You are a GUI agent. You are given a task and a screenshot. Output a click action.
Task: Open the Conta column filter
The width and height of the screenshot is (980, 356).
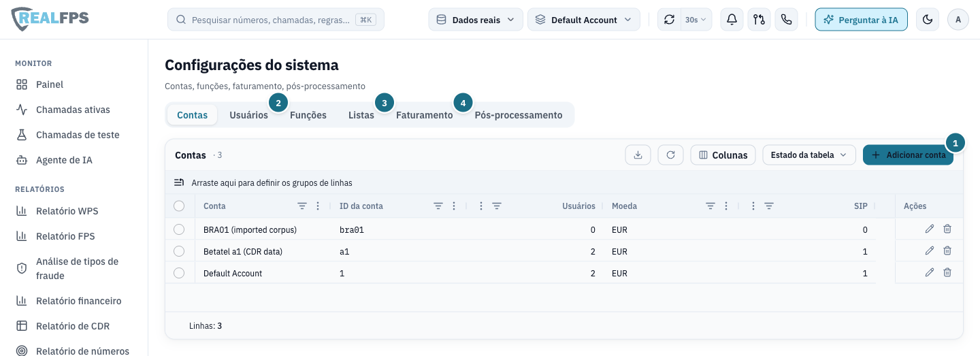(302, 206)
